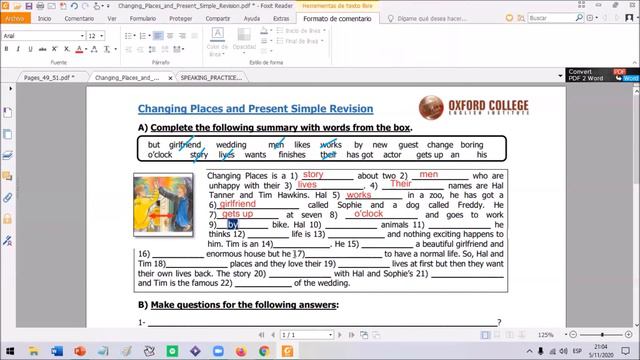The width and height of the screenshot is (640, 360).
Task: Click the 'Dígame qué desea hacer' field
Action: [x=431, y=19]
